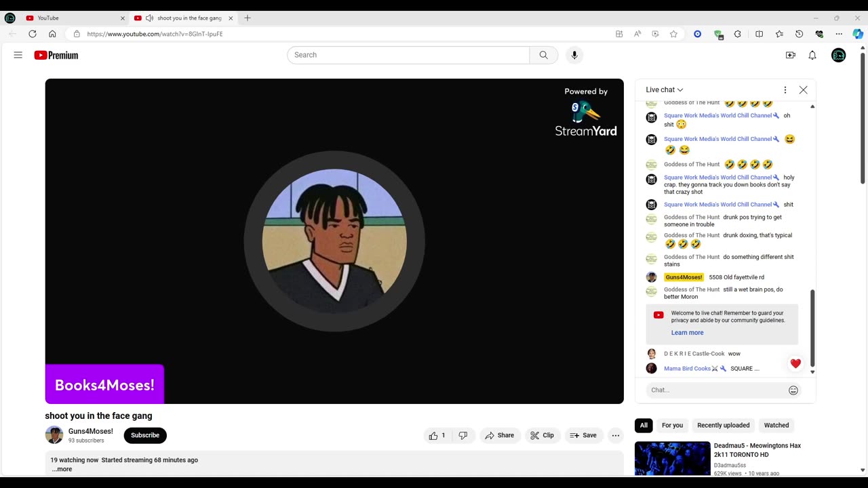868x488 pixels.
Task: Open YouTube notifications bell
Action: [x=812, y=56]
